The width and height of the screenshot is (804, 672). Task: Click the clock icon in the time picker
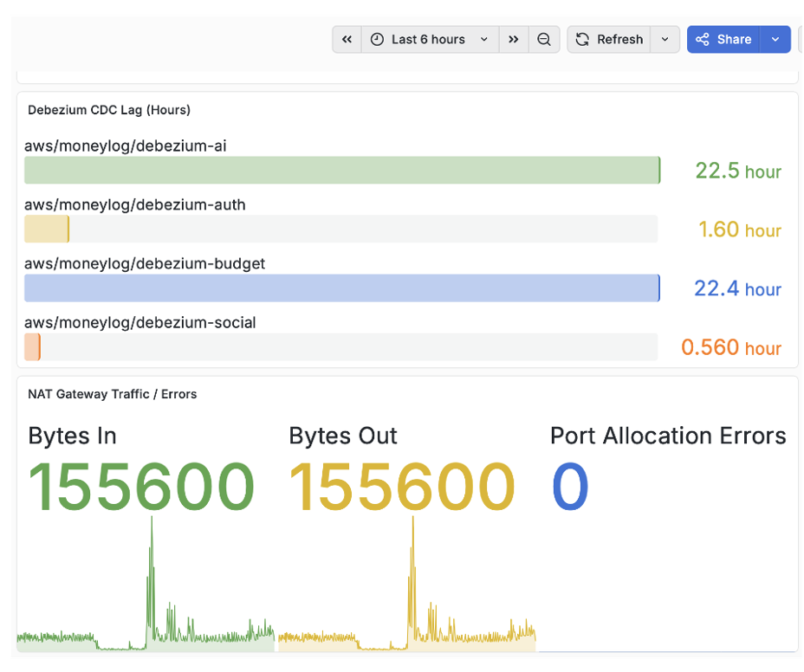tap(377, 40)
